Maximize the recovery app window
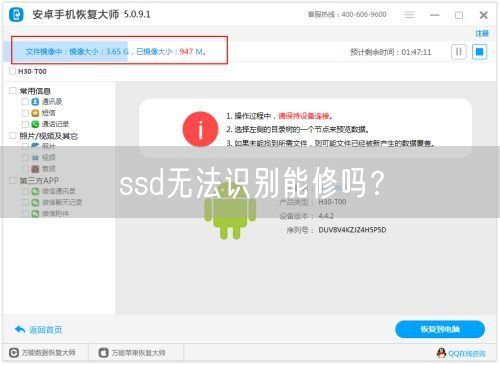Image resolution: width=500 pixels, height=365 pixels. tap(459, 15)
